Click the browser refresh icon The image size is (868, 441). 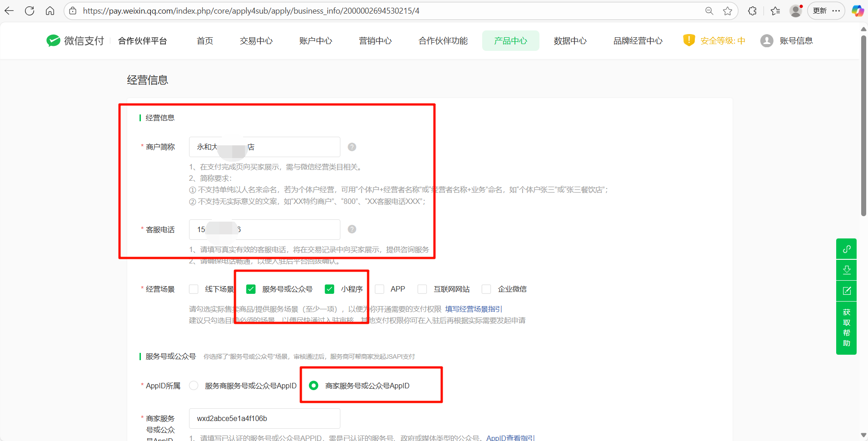pos(30,11)
